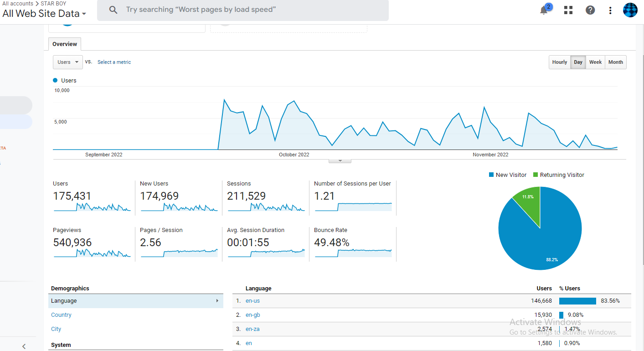Viewport: 644px width, 351px height.
Task: Click the Users legend dot above chart
Action: (56, 80)
